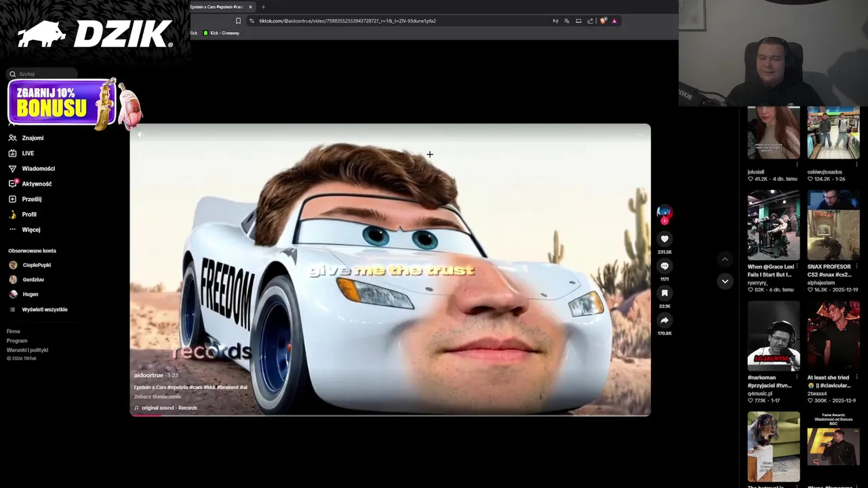Open CieplePupki followed account
The width and height of the screenshot is (868, 488).
(x=30, y=265)
